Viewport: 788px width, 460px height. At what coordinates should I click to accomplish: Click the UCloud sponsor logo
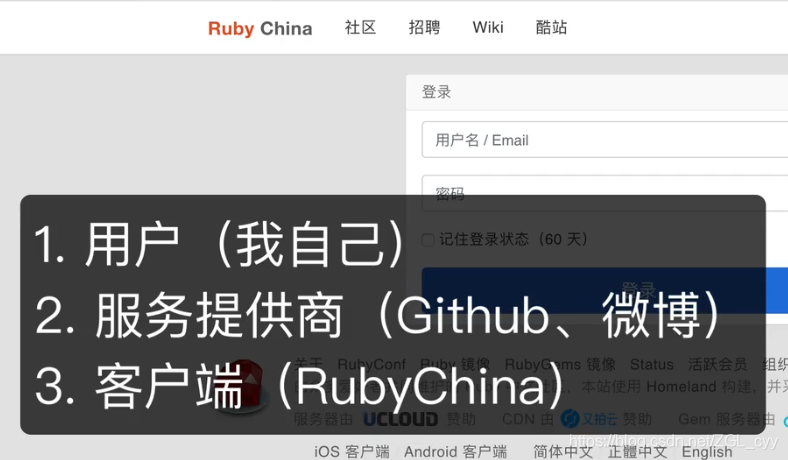point(400,419)
